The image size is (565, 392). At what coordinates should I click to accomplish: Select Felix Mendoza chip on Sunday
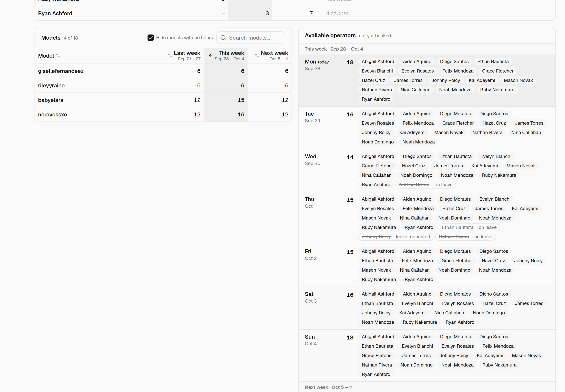coord(498,346)
